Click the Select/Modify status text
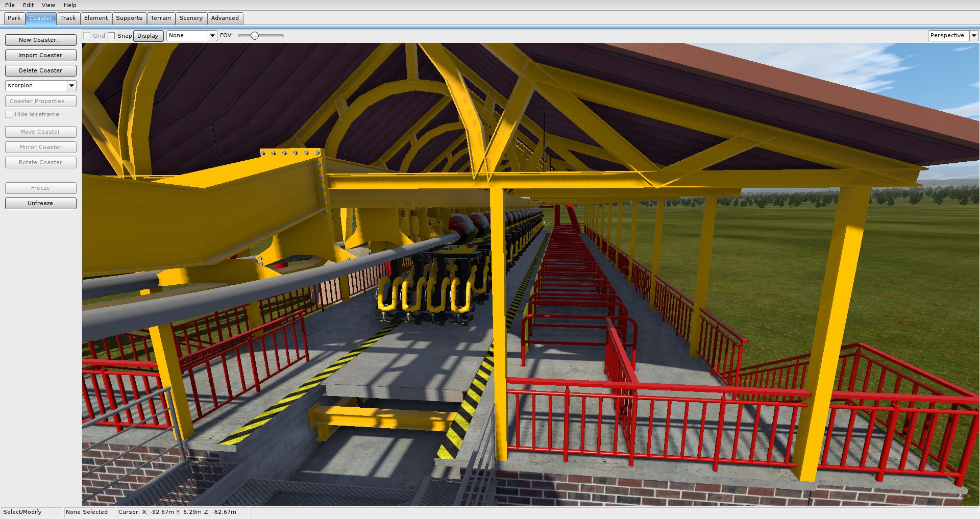The image size is (980, 519). pyautogui.click(x=22, y=512)
